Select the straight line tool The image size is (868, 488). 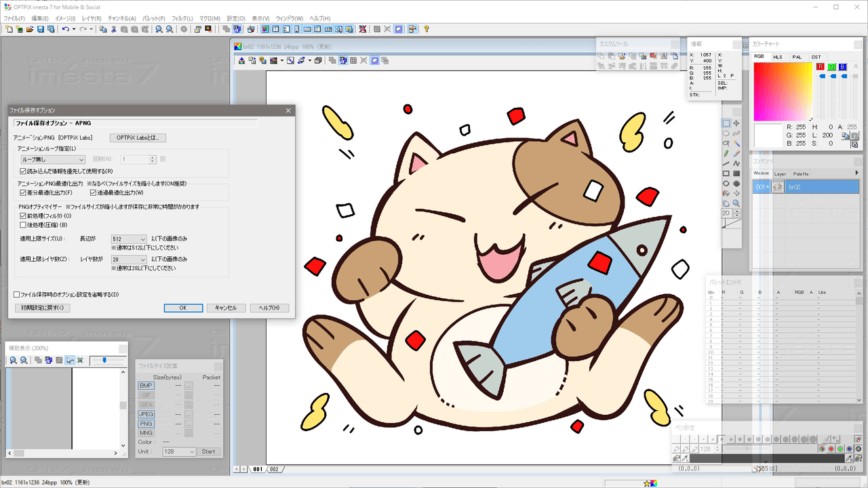coord(726,163)
